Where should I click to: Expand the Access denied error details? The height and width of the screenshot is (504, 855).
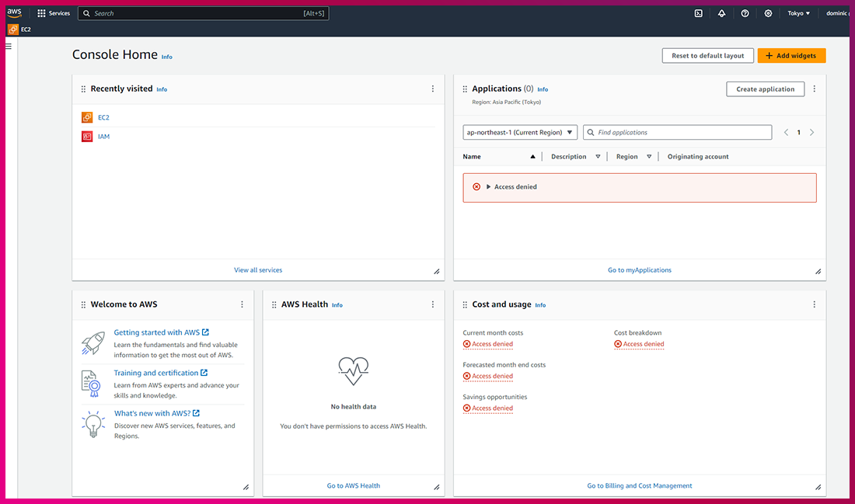click(x=489, y=187)
